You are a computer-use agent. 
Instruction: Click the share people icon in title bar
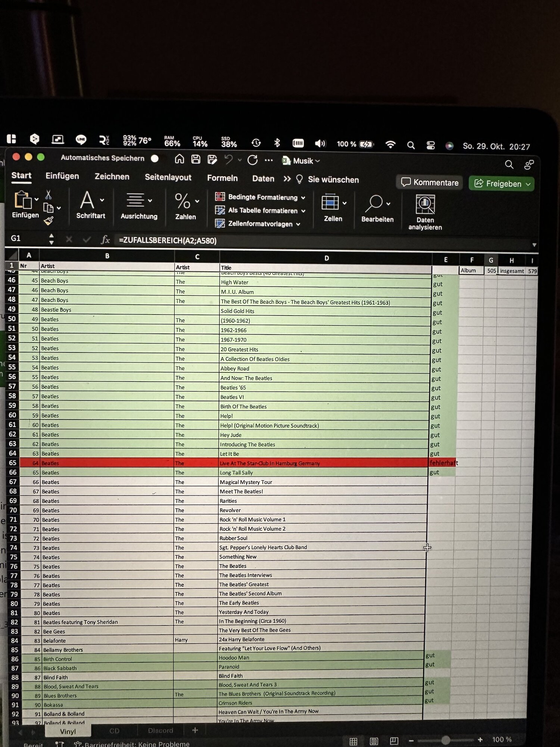pyautogui.click(x=529, y=165)
